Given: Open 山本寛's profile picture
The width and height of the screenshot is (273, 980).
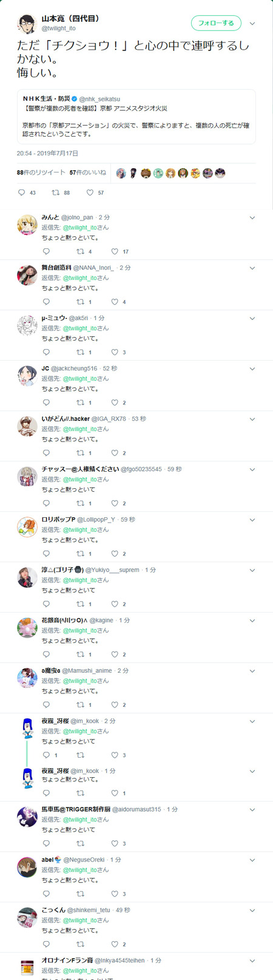Looking at the screenshot, I should (x=27, y=24).
